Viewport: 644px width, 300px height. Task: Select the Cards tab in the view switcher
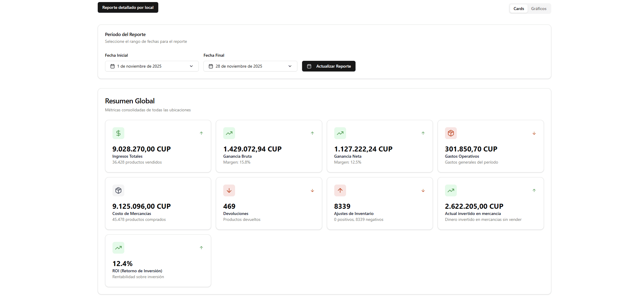519,8
